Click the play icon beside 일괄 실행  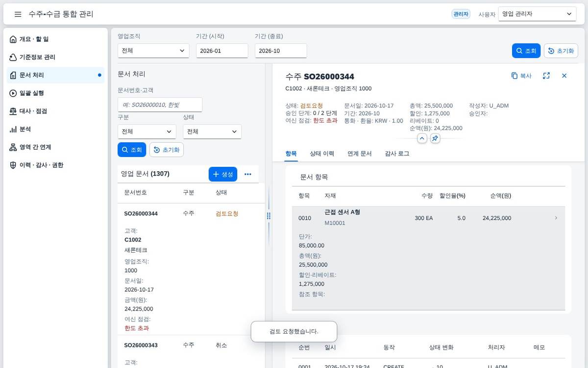tap(13, 93)
